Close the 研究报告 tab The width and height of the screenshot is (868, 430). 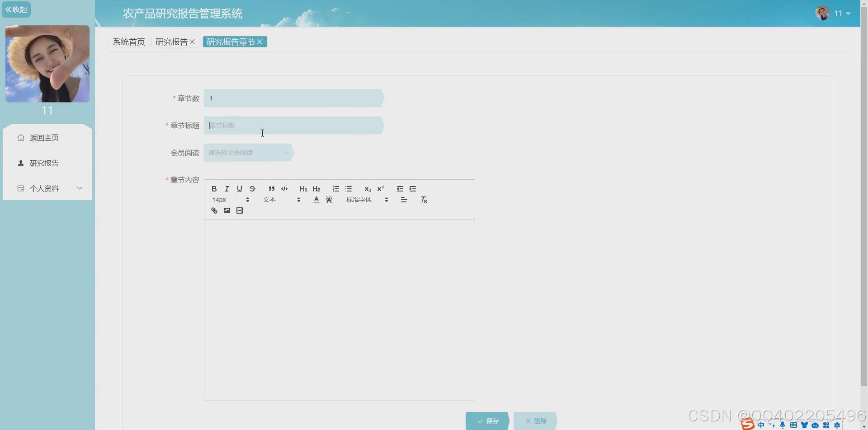[x=192, y=42]
